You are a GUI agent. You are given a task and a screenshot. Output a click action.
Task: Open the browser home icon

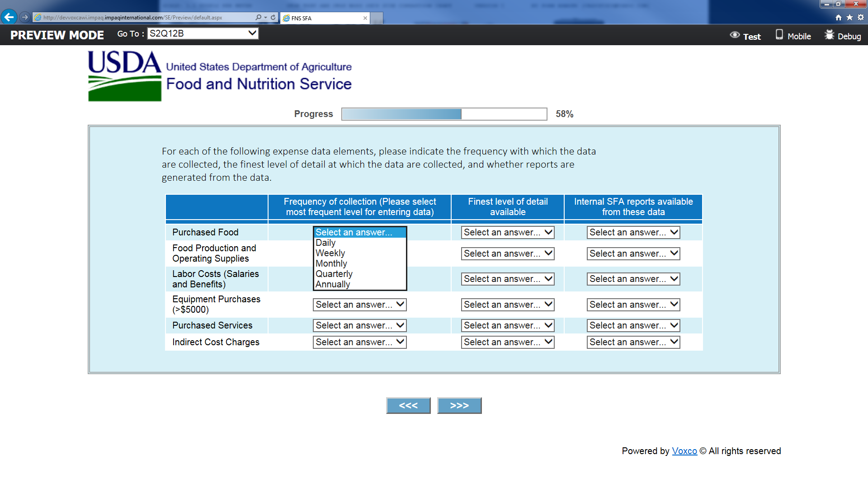(839, 17)
